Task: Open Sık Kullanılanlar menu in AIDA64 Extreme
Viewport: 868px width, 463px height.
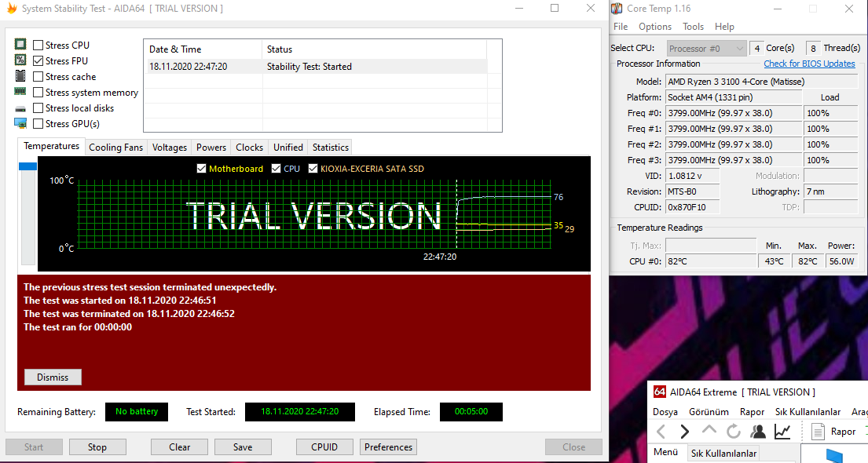Action: pyautogui.click(x=808, y=411)
